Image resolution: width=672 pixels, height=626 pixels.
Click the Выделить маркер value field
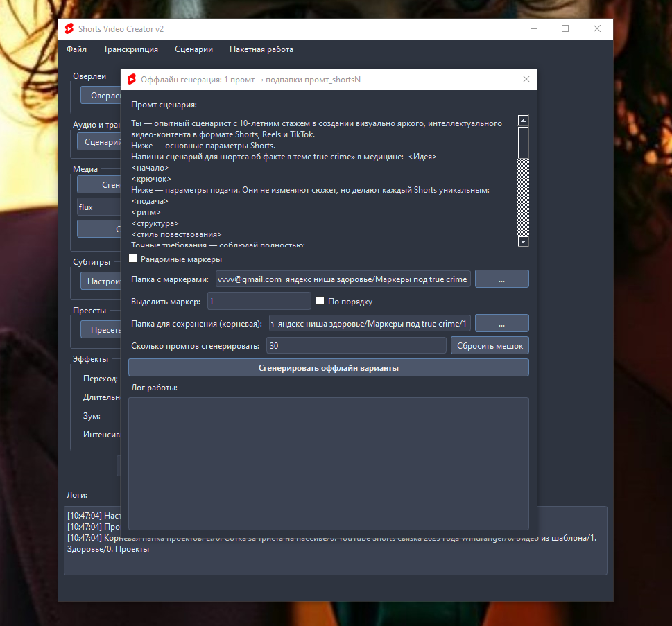click(253, 302)
